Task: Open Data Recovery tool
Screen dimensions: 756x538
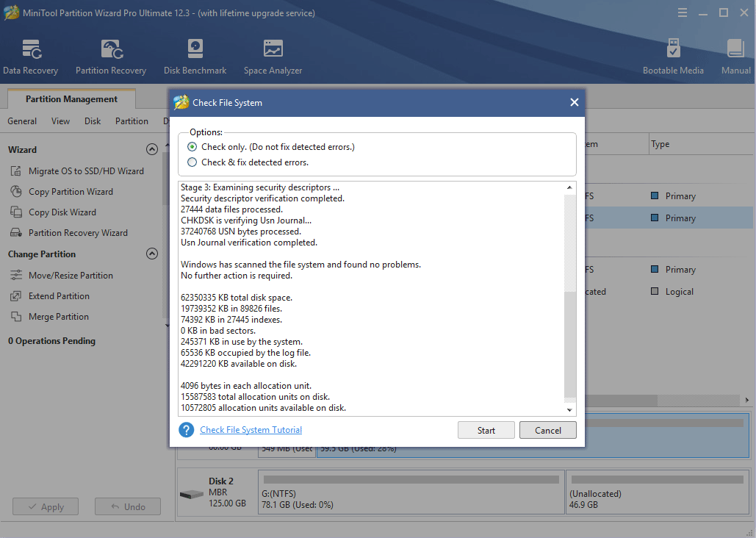Action: click(30, 57)
